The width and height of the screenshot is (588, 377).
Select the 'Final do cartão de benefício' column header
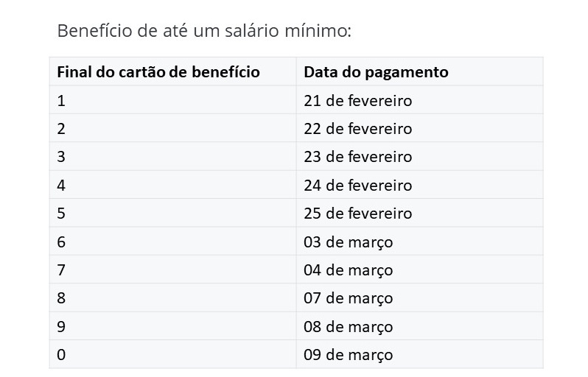pos(158,72)
